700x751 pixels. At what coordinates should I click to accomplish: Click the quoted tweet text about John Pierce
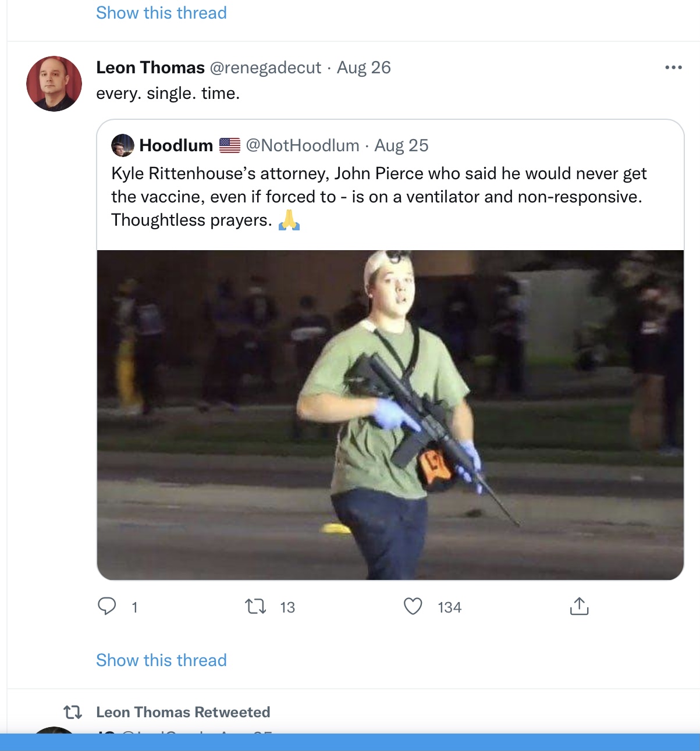click(379, 197)
